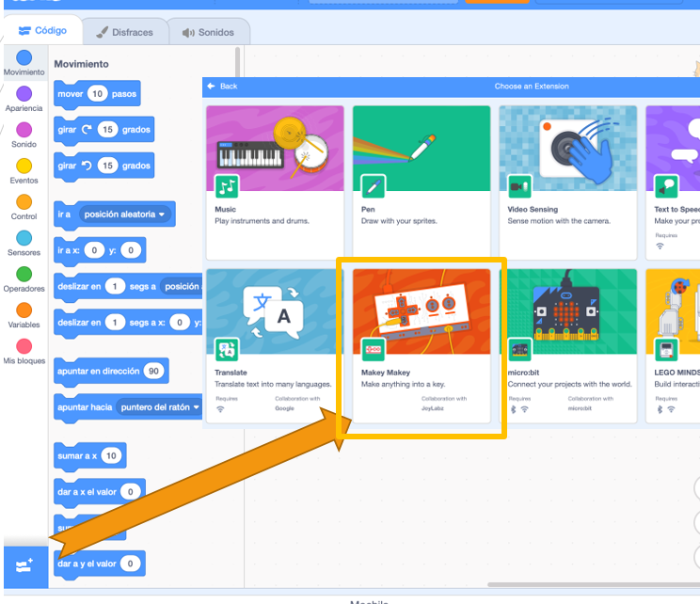Open the Add Extension button
The width and height of the screenshot is (700, 604).
click(25, 566)
